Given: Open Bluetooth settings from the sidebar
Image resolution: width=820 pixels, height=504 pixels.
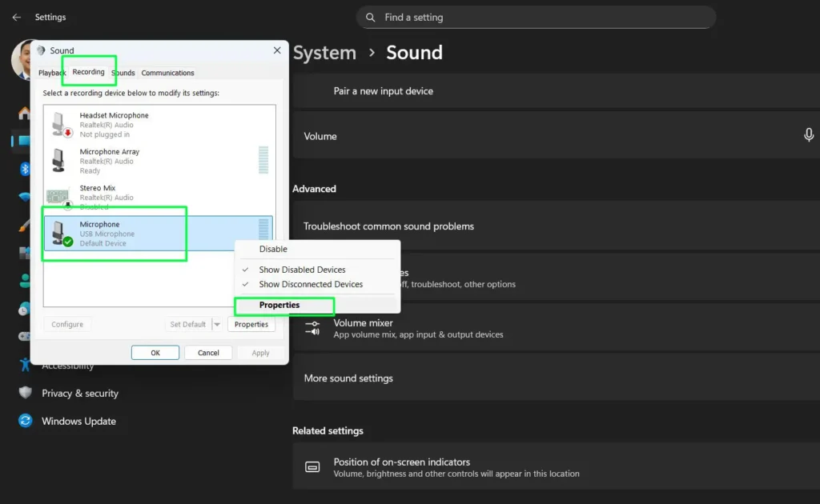Looking at the screenshot, I should (23, 169).
